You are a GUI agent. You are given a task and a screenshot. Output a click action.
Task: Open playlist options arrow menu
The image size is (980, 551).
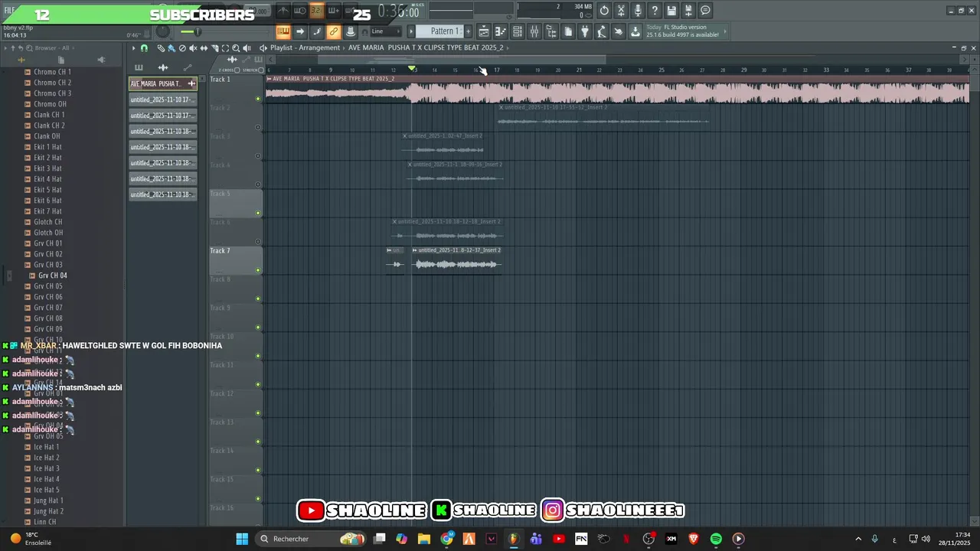133,48
